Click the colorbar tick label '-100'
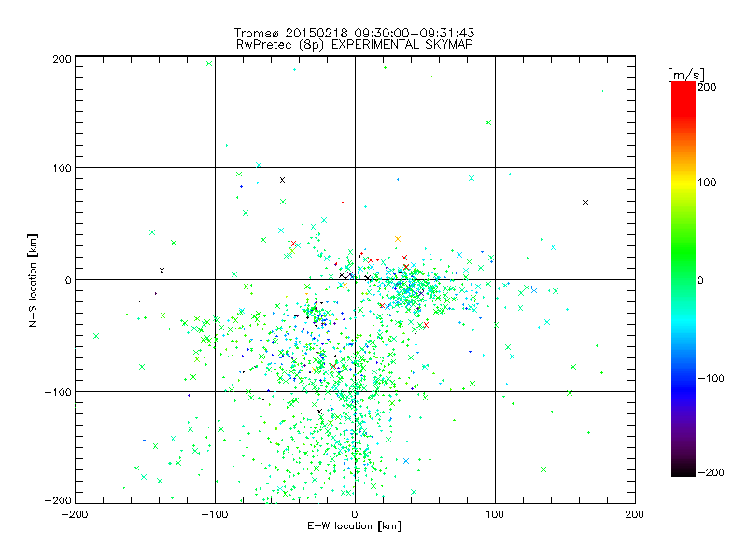The height and width of the screenshot is (560, 747). pyautogui.click(x=711, y=378)
